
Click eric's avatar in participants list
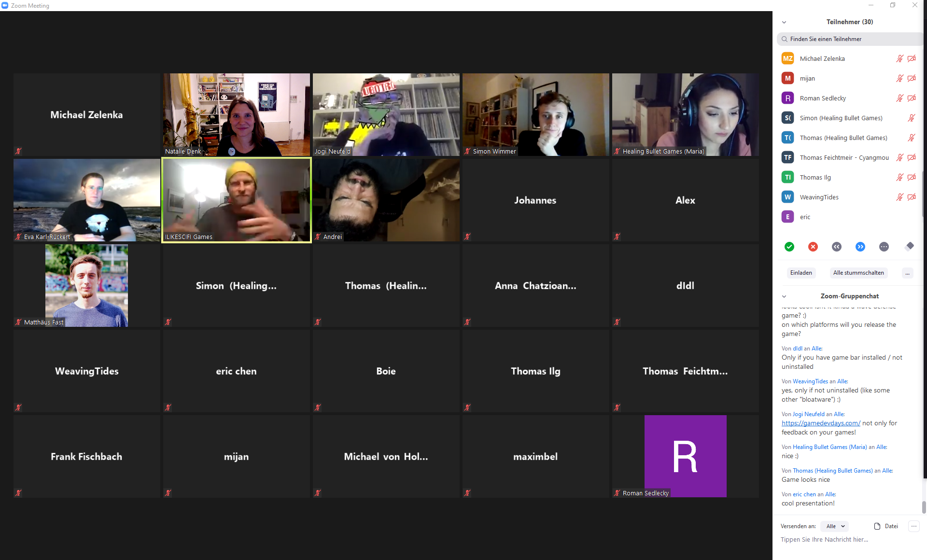coord(787,217)
